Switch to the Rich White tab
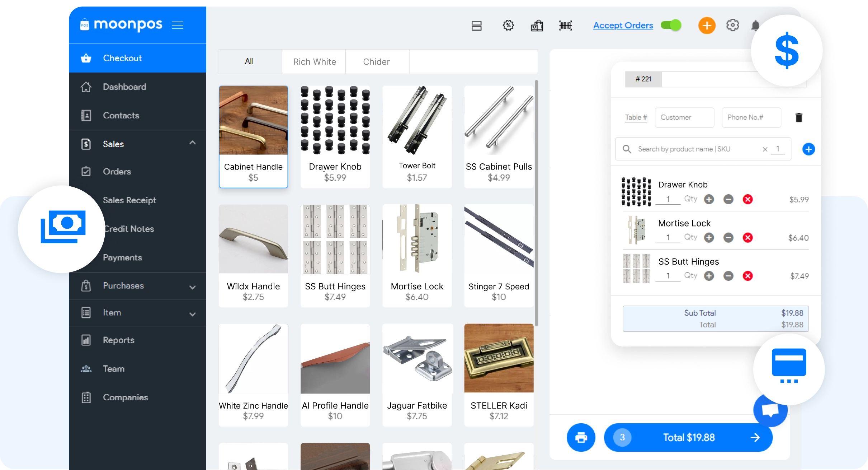The image size is (868, 470). pos(314,62)
